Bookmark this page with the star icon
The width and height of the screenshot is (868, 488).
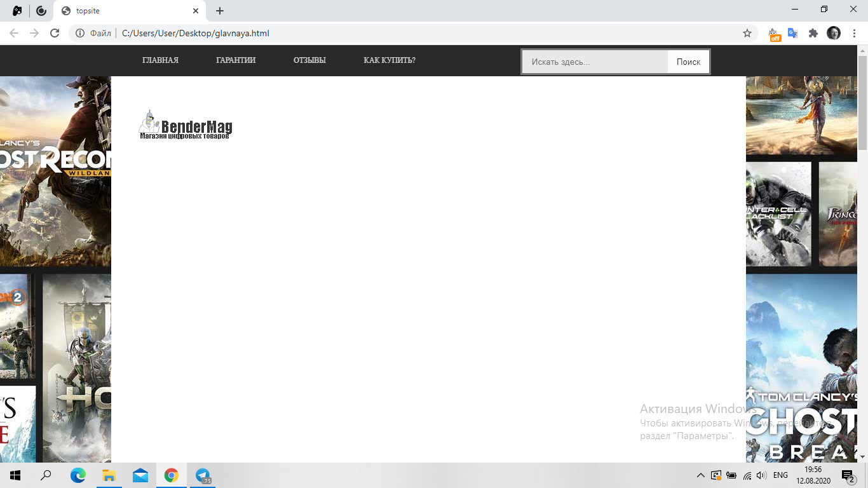(x=747, y=33)
